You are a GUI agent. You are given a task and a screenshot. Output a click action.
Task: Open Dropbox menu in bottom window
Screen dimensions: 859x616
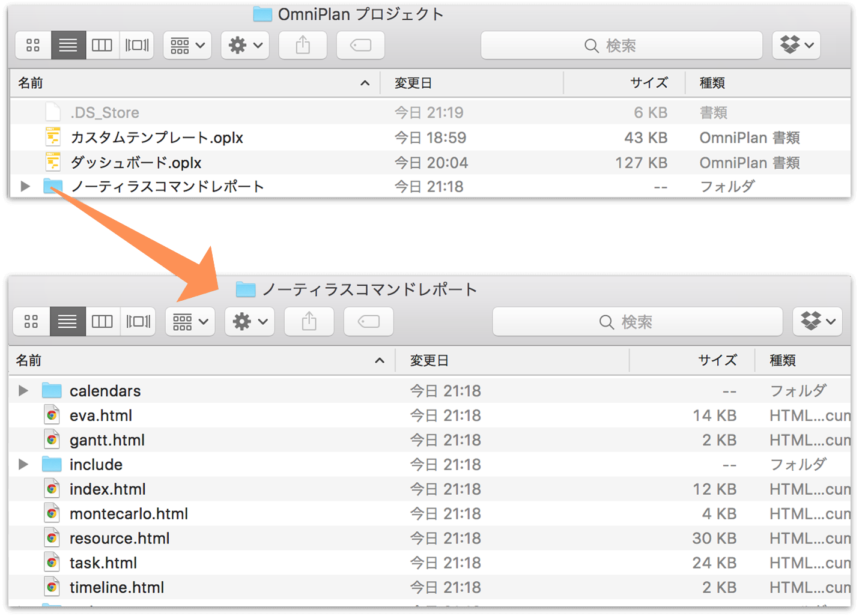tap(818, 321)
